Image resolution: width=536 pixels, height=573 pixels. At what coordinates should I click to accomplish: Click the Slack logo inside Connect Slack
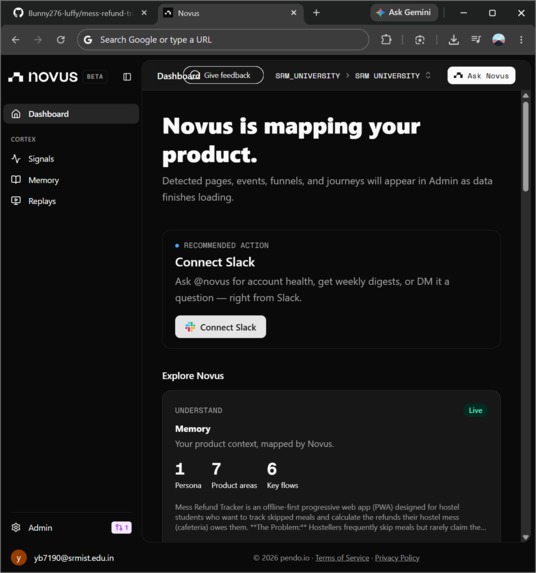pos(190,327)
